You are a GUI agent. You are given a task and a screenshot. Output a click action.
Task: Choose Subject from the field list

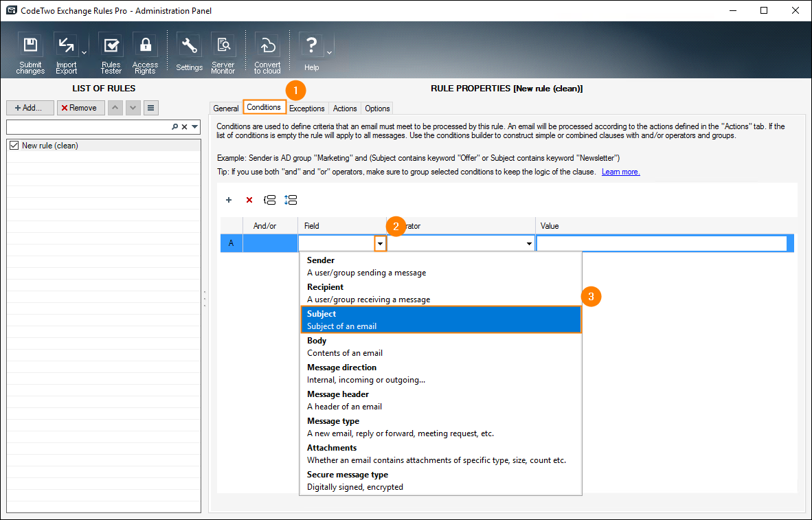(441, 319)
